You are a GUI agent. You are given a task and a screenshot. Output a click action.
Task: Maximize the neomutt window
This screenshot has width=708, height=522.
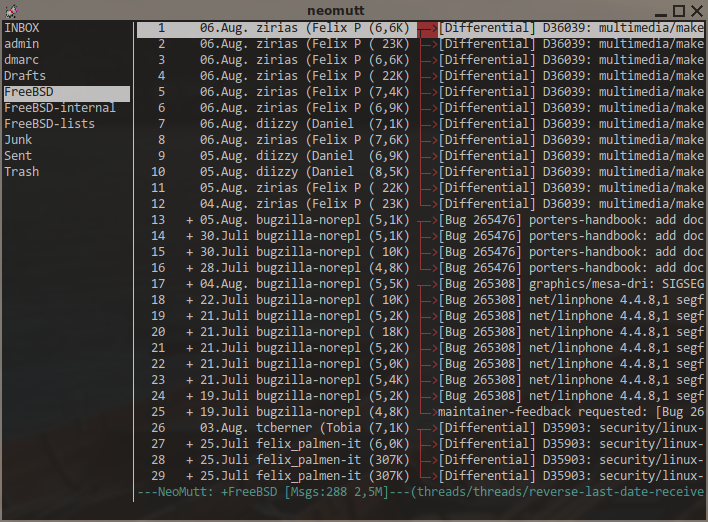[679, 10]
